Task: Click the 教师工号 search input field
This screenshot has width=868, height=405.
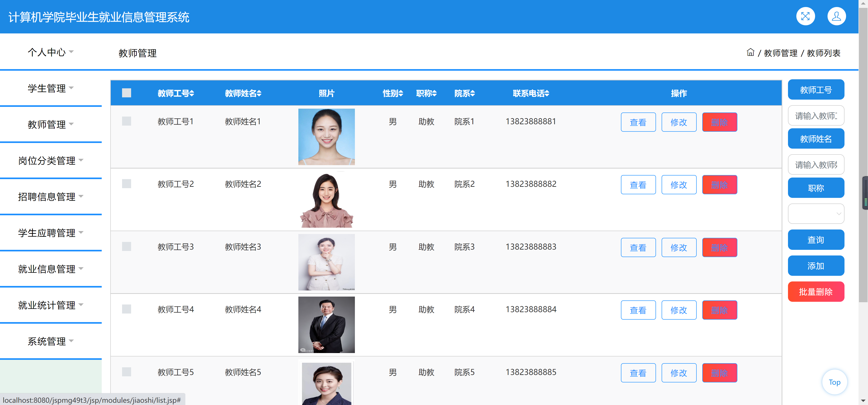Action: tap(815, 116)
